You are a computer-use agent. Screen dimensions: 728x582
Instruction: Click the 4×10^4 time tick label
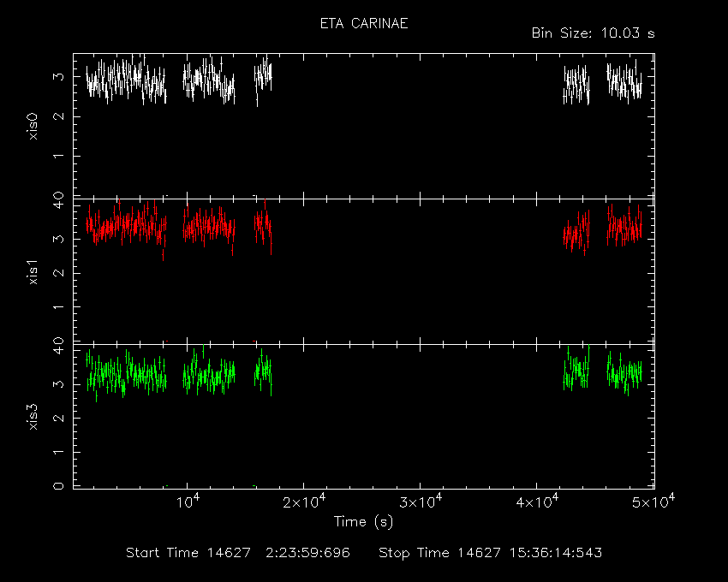click(537, 502)
